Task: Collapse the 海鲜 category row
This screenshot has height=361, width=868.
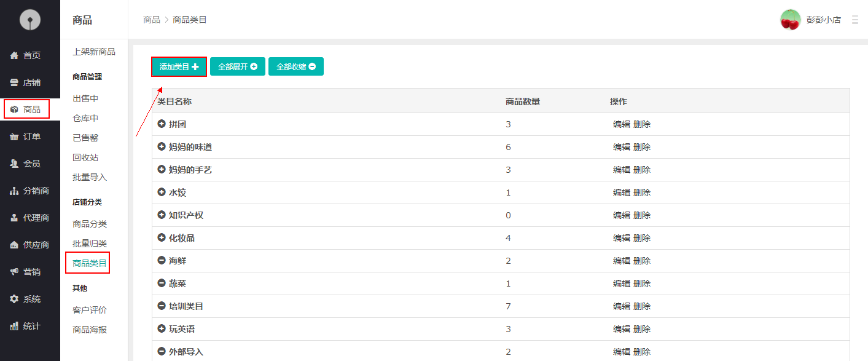Action: click(x=162, y=261)
